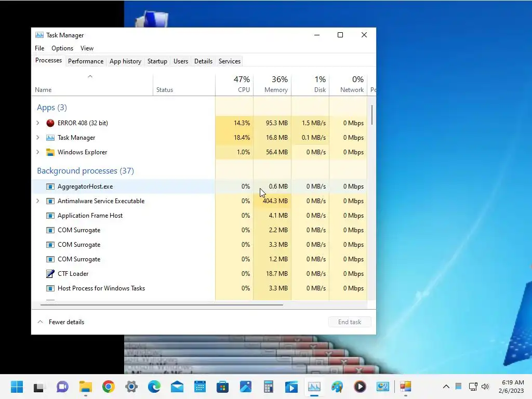Click the Antimalware Service Executable process icon
This screenshot has width=532, height=399.
click(x=50, y=201)
